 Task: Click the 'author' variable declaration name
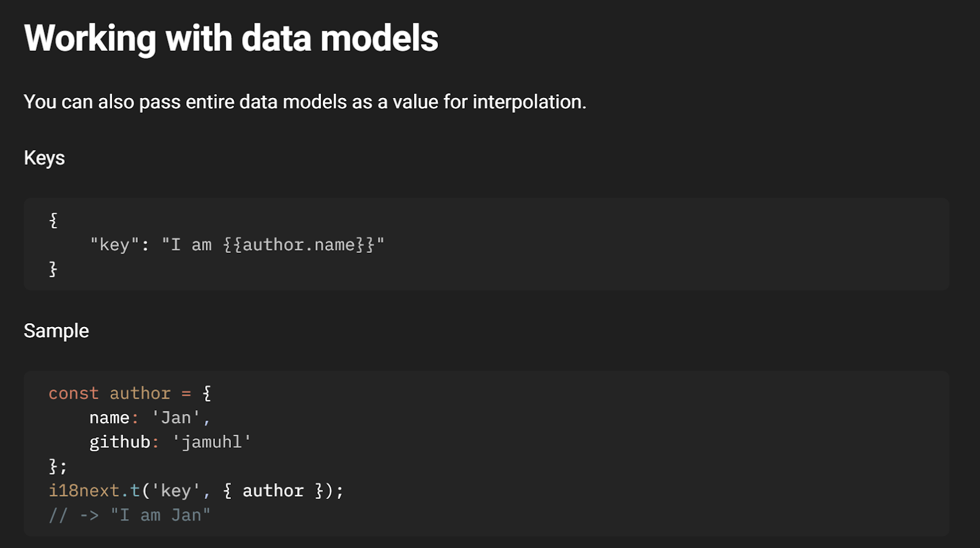coord(140,393)
